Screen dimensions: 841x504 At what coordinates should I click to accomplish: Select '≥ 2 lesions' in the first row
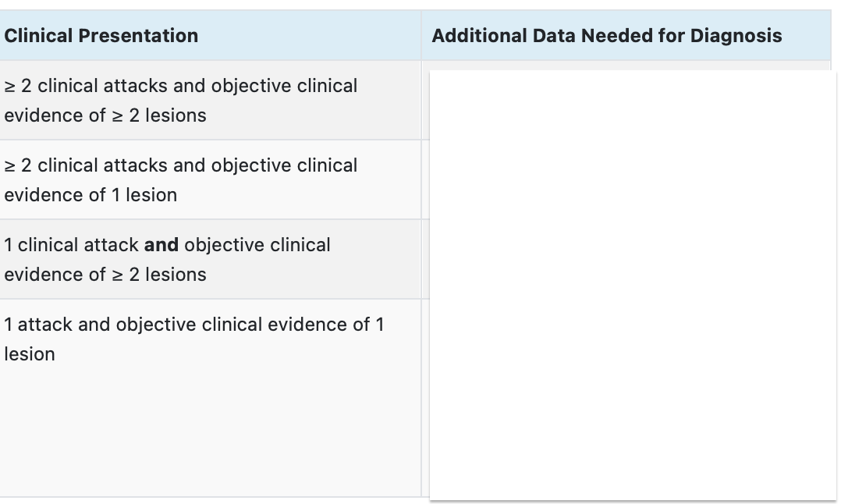tap(159, 115)
